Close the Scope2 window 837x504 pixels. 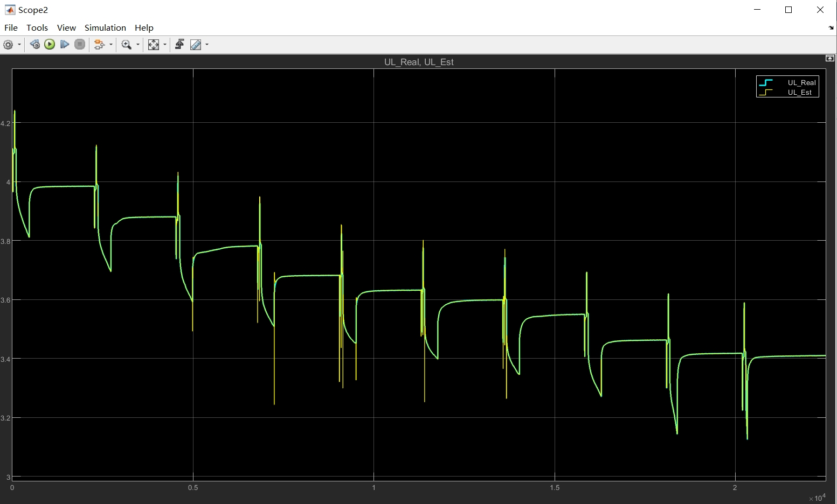pos(820,10)
